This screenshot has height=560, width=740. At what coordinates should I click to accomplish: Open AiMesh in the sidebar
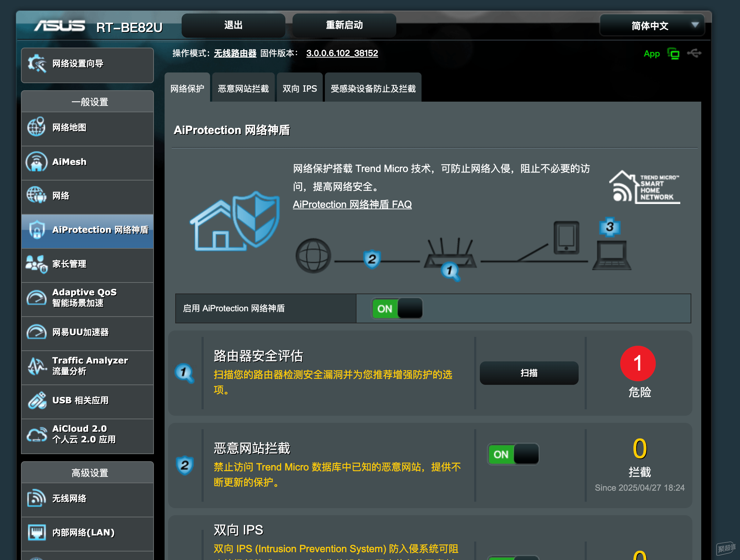tap(87, 163)
